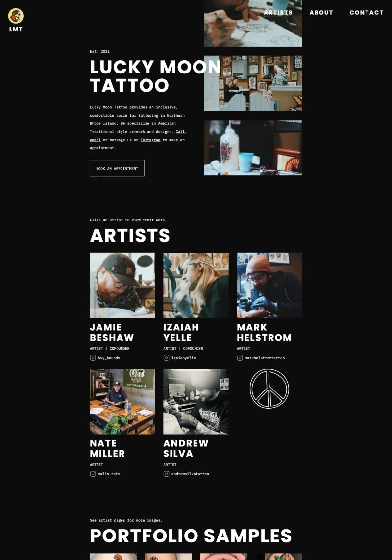Follow the Call link in the intro
This screenshot has height=560, width=392.
point(180,132)
